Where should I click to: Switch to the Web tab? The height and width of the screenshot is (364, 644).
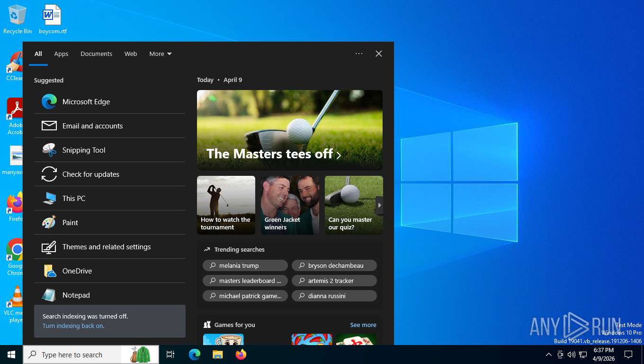point(131,54)
